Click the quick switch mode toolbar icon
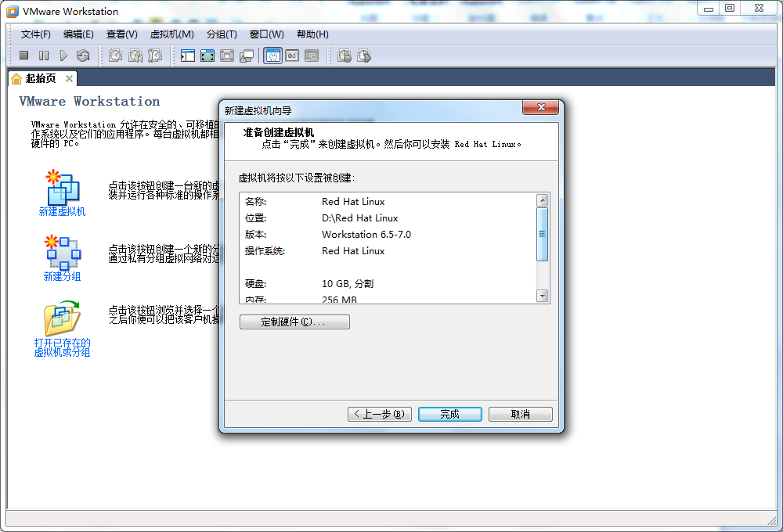 pos(227,56)
